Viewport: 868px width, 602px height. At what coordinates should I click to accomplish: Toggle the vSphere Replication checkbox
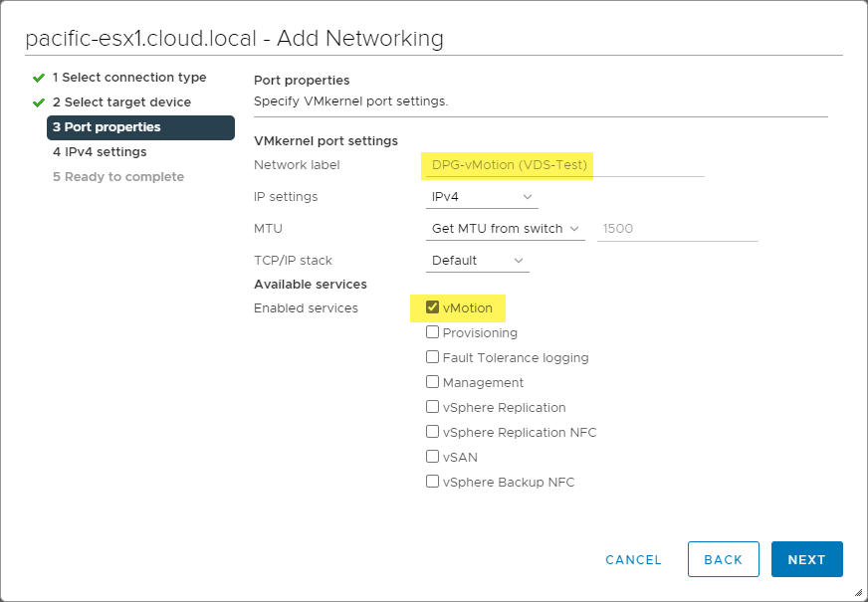click(432, 407)
